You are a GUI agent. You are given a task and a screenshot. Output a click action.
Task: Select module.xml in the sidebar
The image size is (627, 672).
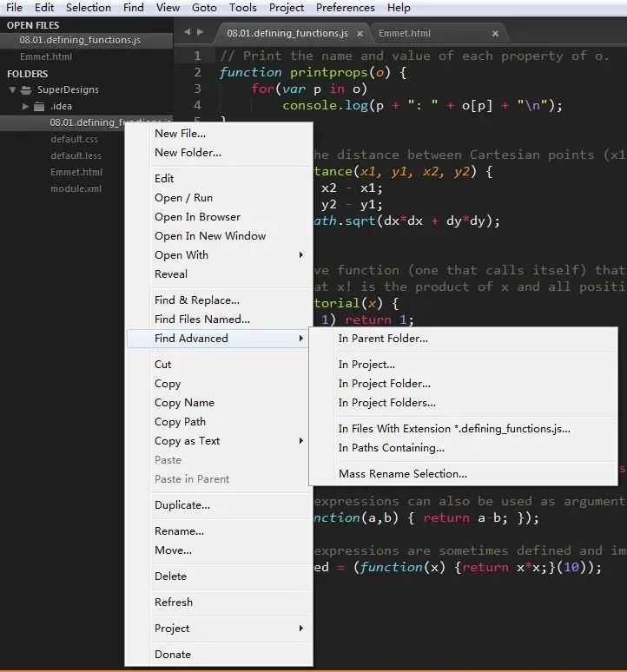click(x=76, y=188)
